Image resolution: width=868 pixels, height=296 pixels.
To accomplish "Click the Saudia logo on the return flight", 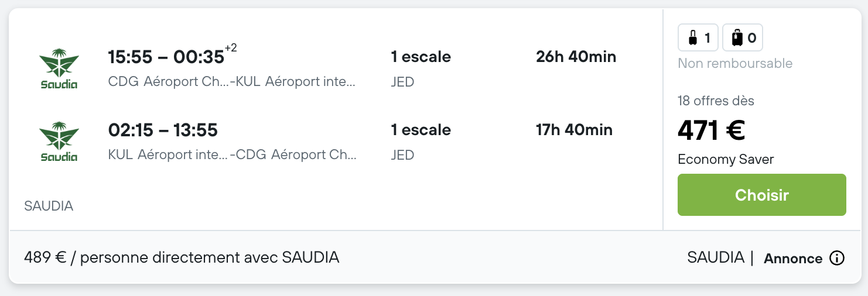I will [x=59, y=142].
